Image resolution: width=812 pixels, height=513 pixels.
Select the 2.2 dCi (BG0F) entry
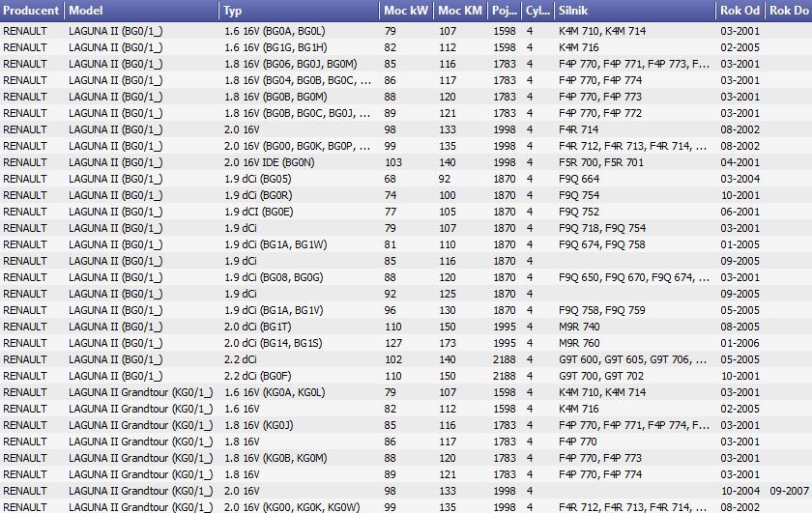coord(258,377)
